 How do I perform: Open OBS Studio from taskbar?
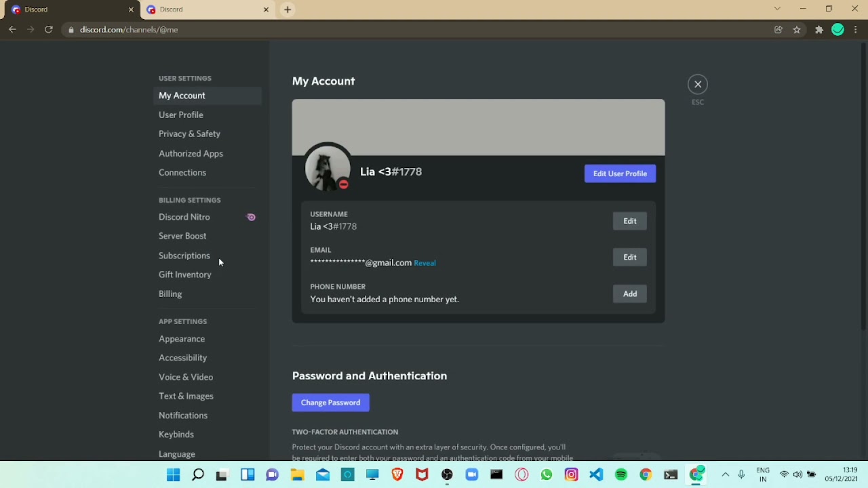click(x=447, y=475)
